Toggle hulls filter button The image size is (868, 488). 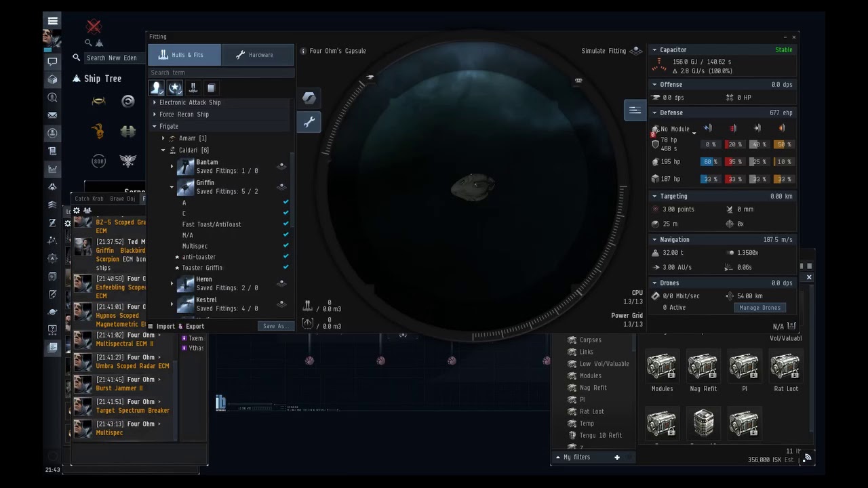(x=193, y=88)
